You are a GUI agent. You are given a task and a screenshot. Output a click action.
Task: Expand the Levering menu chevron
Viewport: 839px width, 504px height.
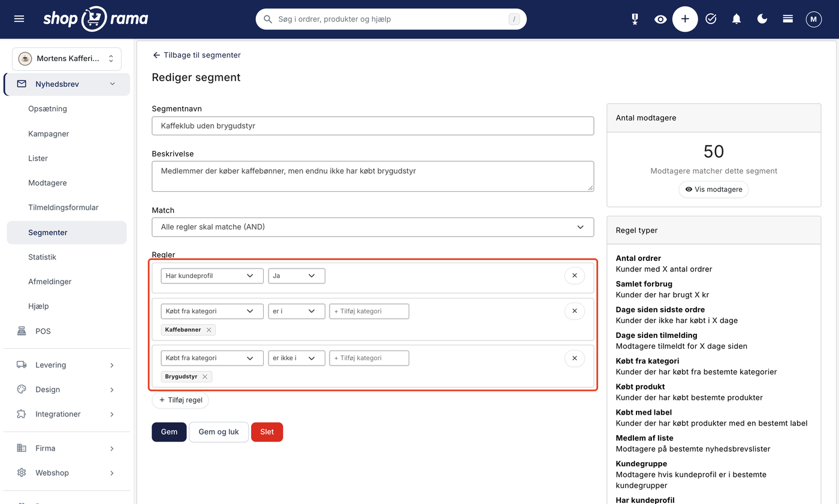click(x=112, y=365)
